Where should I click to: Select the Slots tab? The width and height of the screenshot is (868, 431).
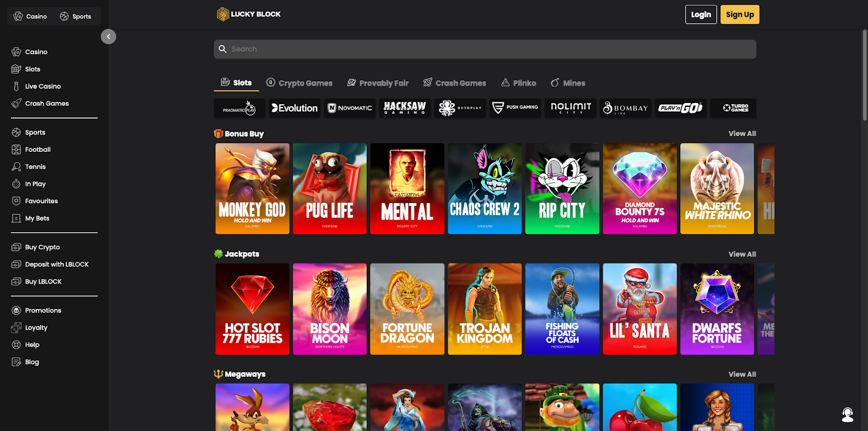click(236, 82)
